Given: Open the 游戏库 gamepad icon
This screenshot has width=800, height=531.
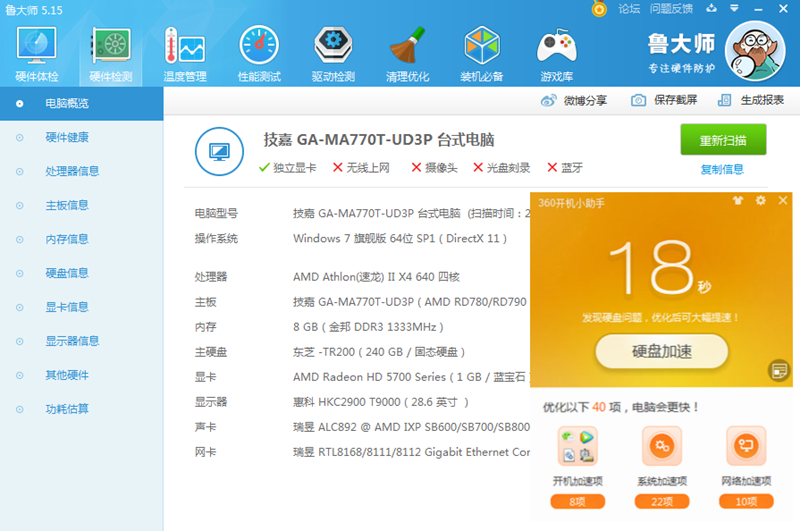Looking at the screenshot, I should click(x=557, y=52).
